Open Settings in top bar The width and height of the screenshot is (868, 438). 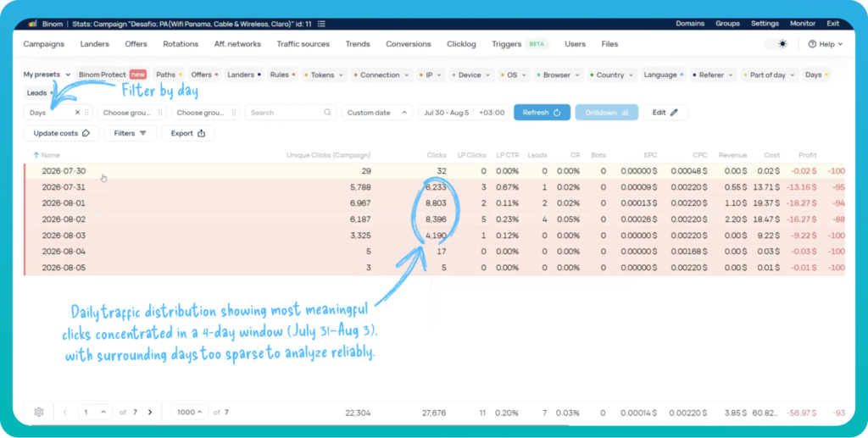[765, 24]
